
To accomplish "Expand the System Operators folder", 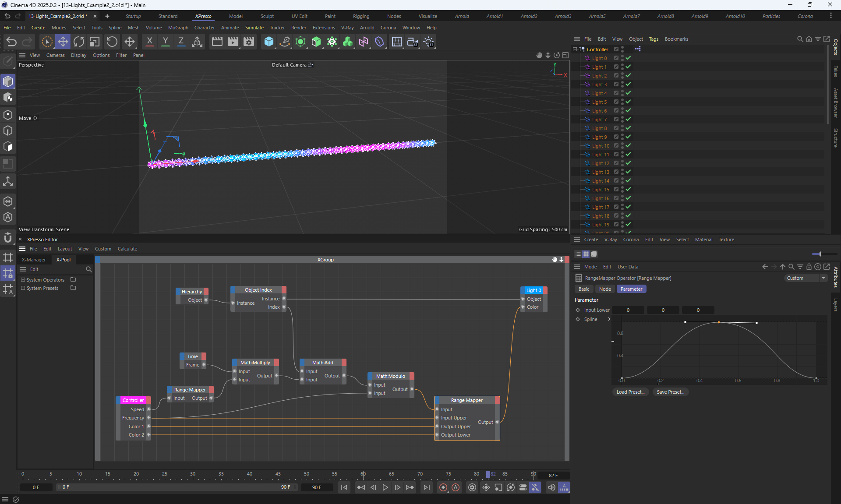I will click(23, 280).
